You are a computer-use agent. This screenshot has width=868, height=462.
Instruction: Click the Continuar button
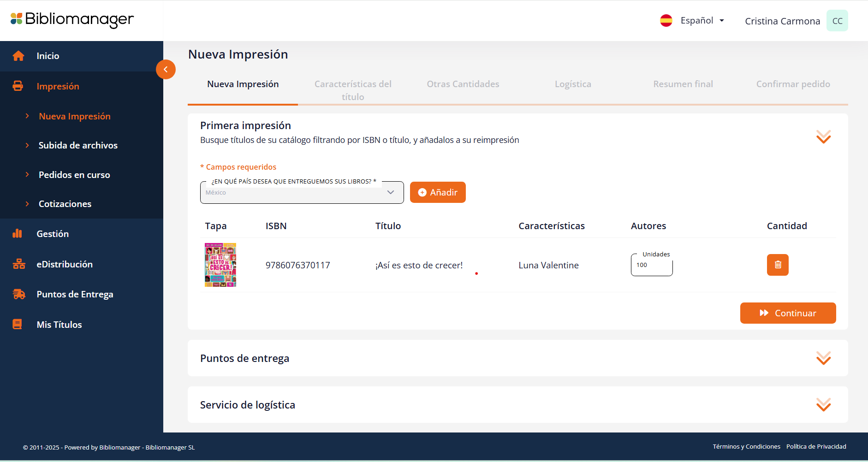pyautogui.click(x=788, y=313)
